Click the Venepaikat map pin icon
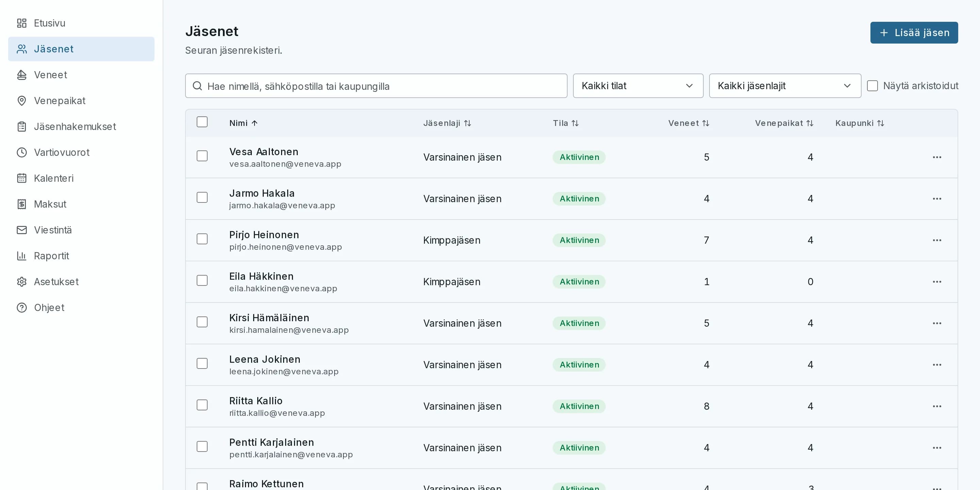The image size is (980, 490). tap(22, 101)
